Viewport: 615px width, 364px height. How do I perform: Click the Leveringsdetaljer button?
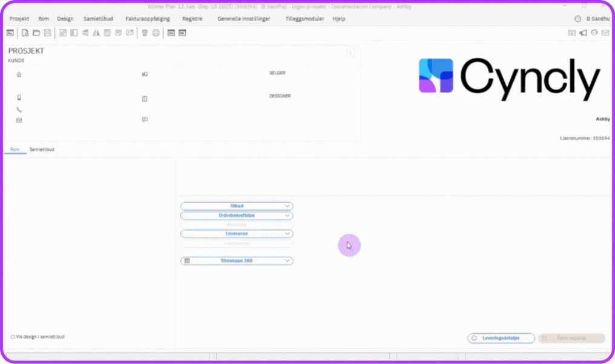pos(501,338)
